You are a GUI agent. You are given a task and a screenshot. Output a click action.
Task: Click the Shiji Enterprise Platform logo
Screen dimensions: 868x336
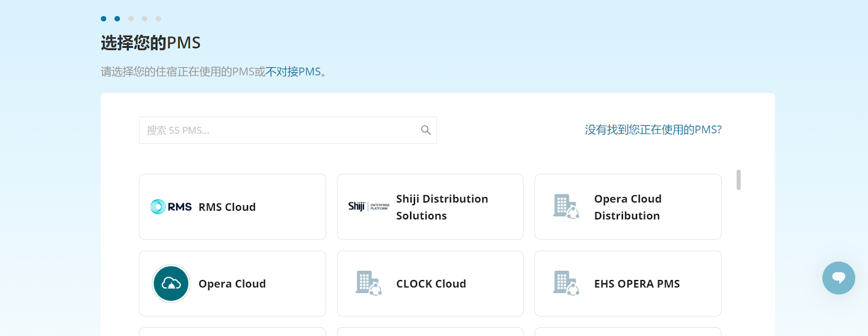(369, 206)
